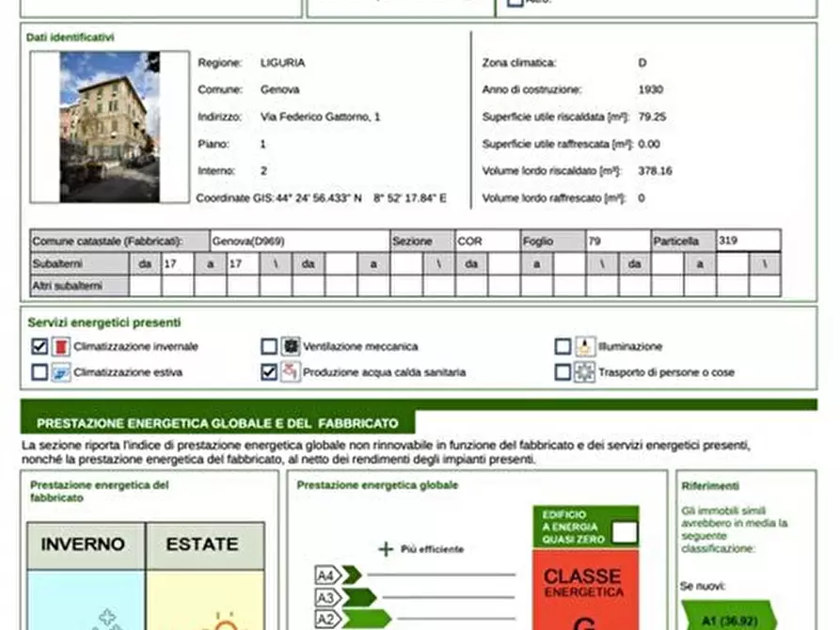Click the Comune value Genova
The height and width of the screenshot is (630, 840).
pyautogui.click(x=279, y=89)
